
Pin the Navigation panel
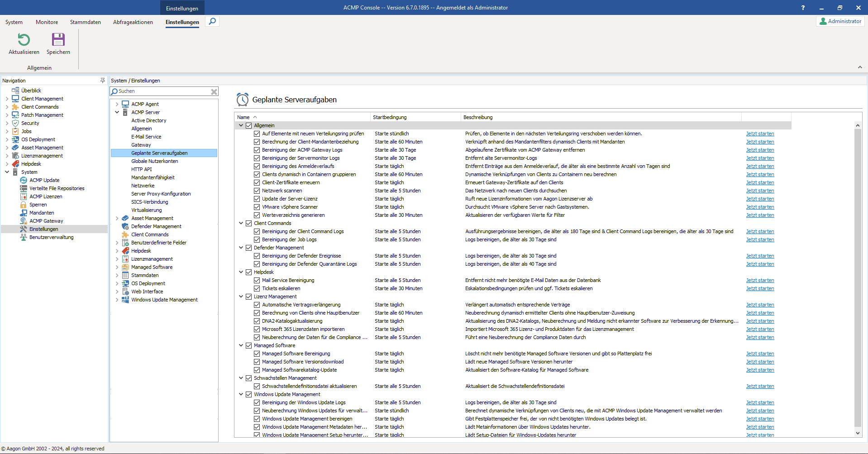(x=103, y=81)
